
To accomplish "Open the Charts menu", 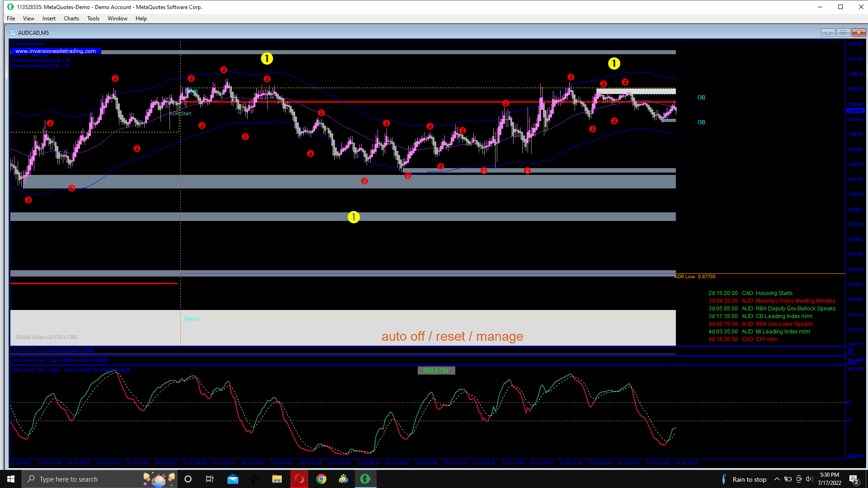I will [x=71, y=19].
